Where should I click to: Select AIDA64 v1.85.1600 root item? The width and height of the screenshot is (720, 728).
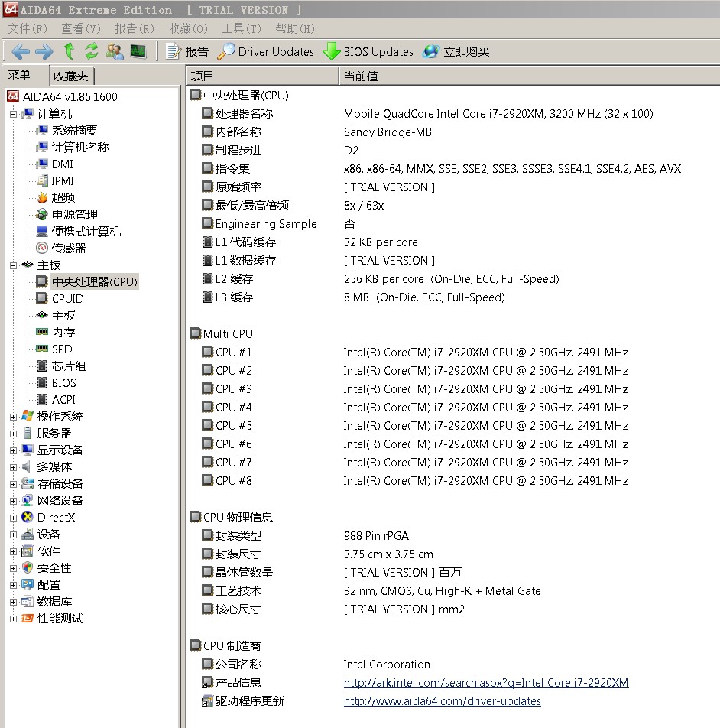(x=70, y=96)
